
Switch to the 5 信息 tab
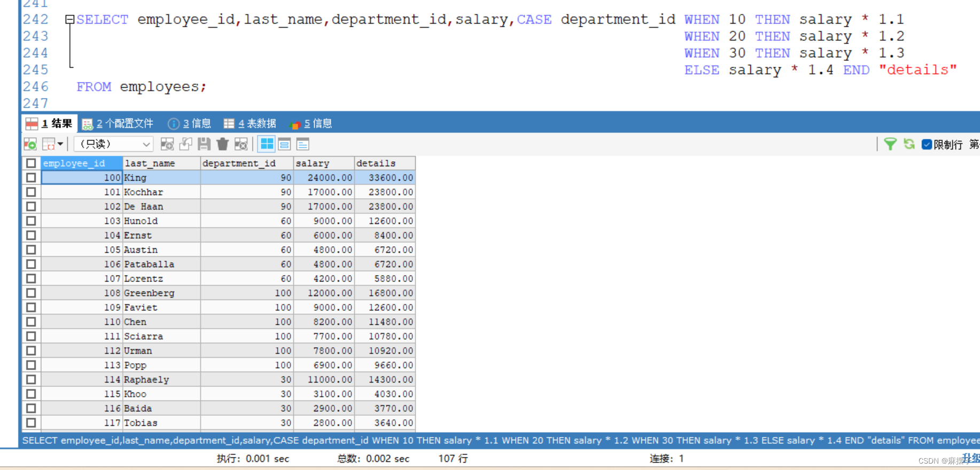pyautogui.click(x=311, y=123)
